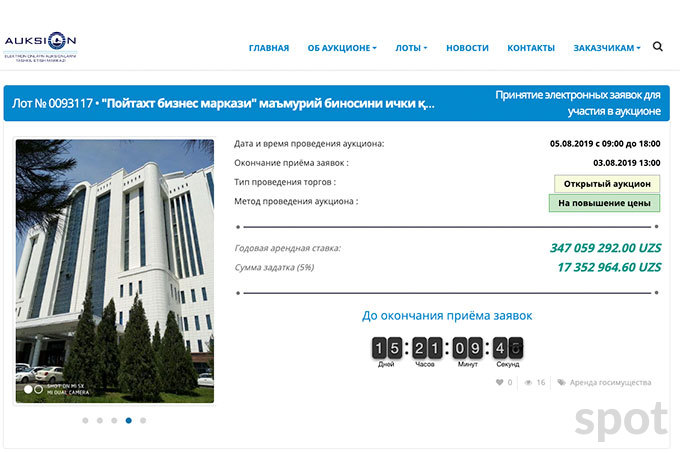Click the deadline 03.08.2019 13:00 text
This screenshot has height=453, width=680.
tap(627, 163)
